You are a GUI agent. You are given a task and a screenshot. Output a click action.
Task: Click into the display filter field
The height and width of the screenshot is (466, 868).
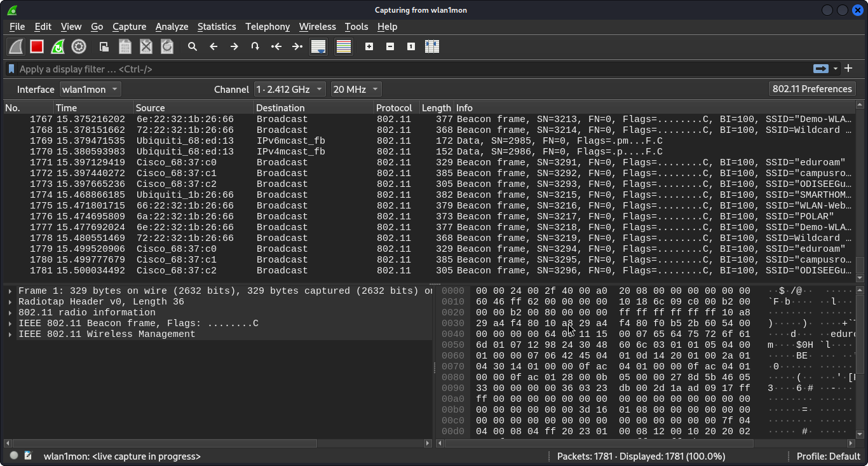407,69
